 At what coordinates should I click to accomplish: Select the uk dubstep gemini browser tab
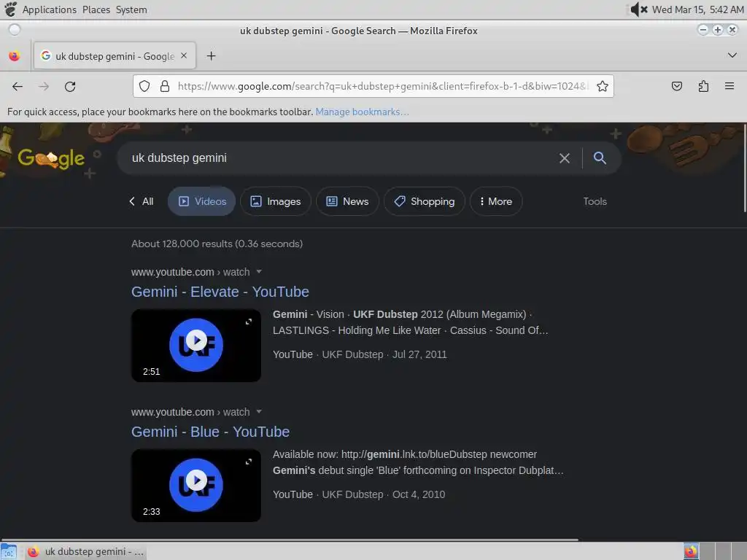pos(115,56)
